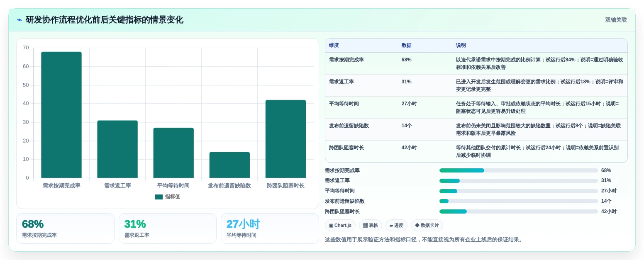This screenshot has height=260, width=644.
Task: Select the 进度 tag chip
Action: [396, 226]
